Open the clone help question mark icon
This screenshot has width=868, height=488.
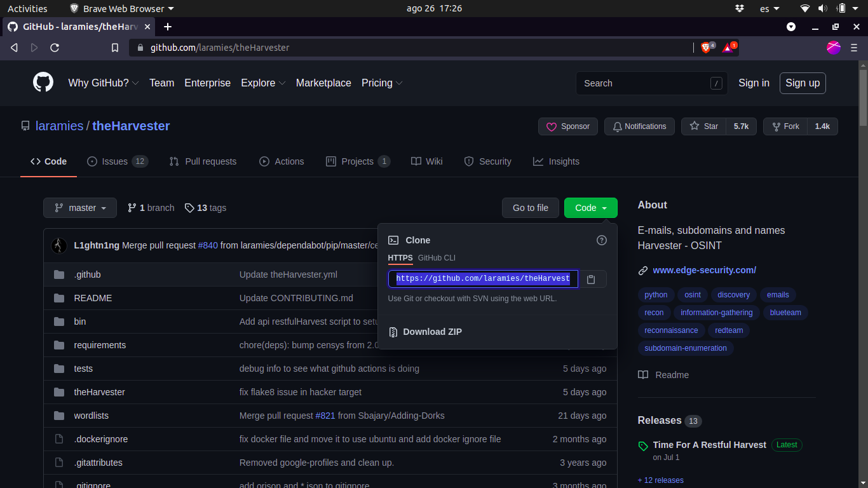602,240
